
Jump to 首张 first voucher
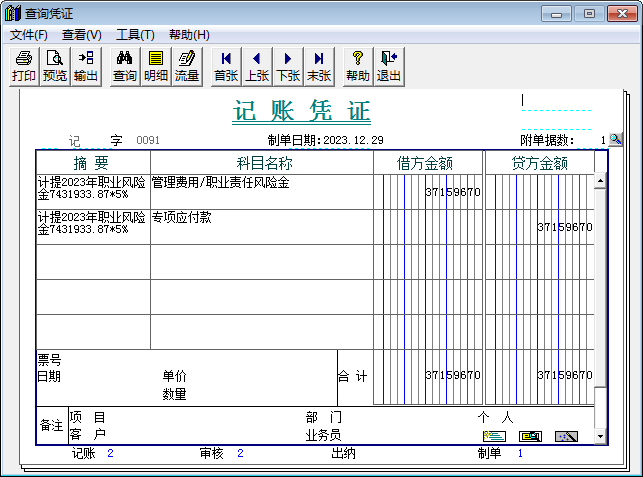point(227,66)
